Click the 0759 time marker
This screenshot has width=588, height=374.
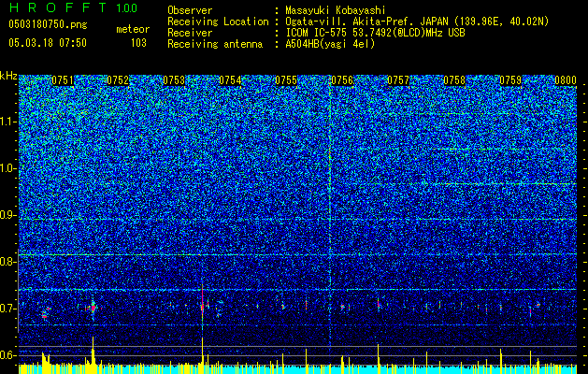point(510,80)
